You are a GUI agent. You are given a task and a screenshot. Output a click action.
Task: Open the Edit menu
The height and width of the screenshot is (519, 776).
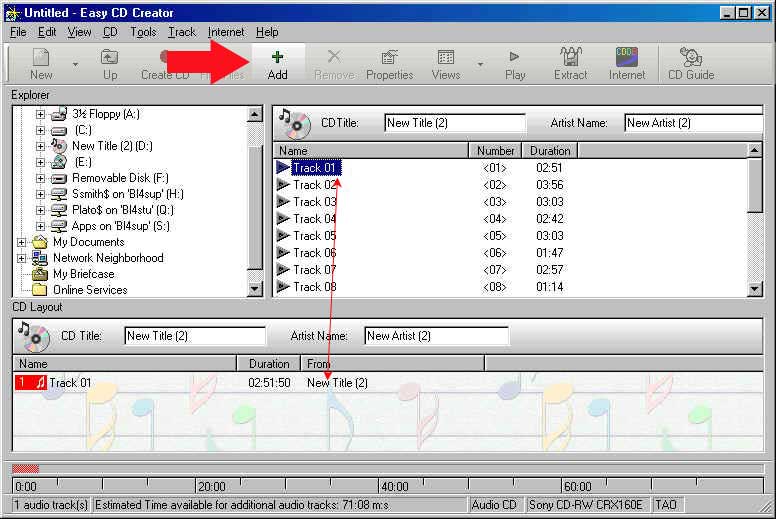click(x=47, y=32)
